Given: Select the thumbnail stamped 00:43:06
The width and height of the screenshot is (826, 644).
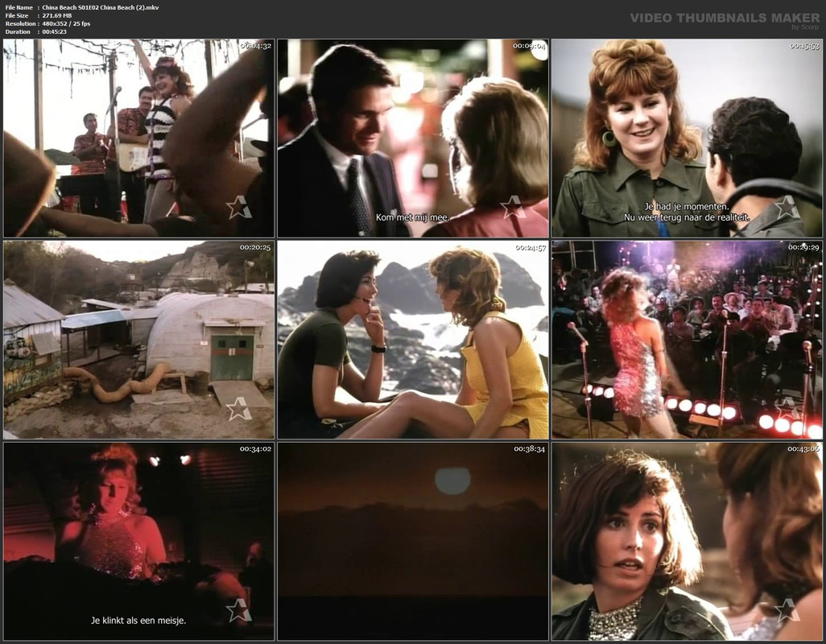Looking at the screenshot, I should coord(687,541).
